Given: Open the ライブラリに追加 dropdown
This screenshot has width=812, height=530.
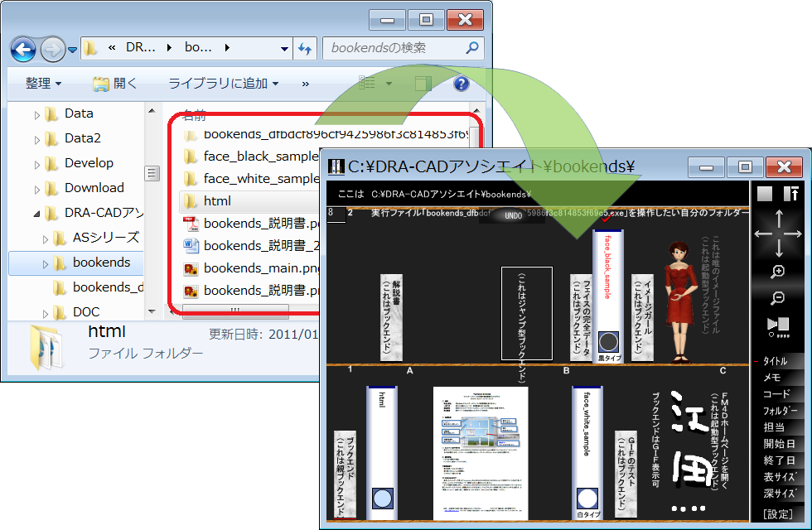Looking at the screenshot, I should coord(223,84).
